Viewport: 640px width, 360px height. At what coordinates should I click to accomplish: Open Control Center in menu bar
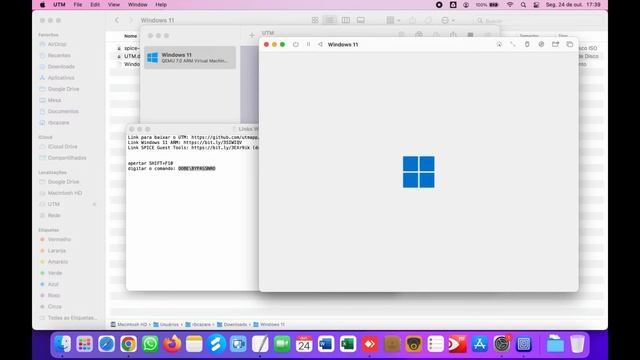(536, 4)
